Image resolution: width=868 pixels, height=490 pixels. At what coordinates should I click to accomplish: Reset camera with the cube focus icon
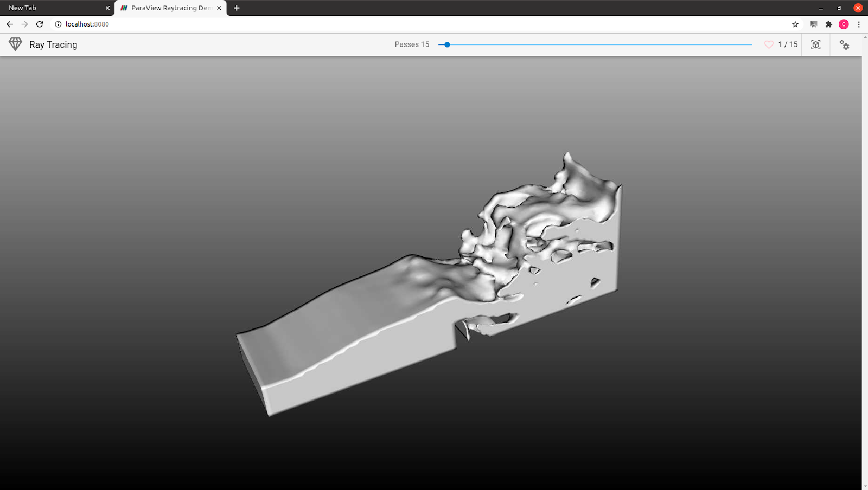pyautogui.click(x=816, y=44)
